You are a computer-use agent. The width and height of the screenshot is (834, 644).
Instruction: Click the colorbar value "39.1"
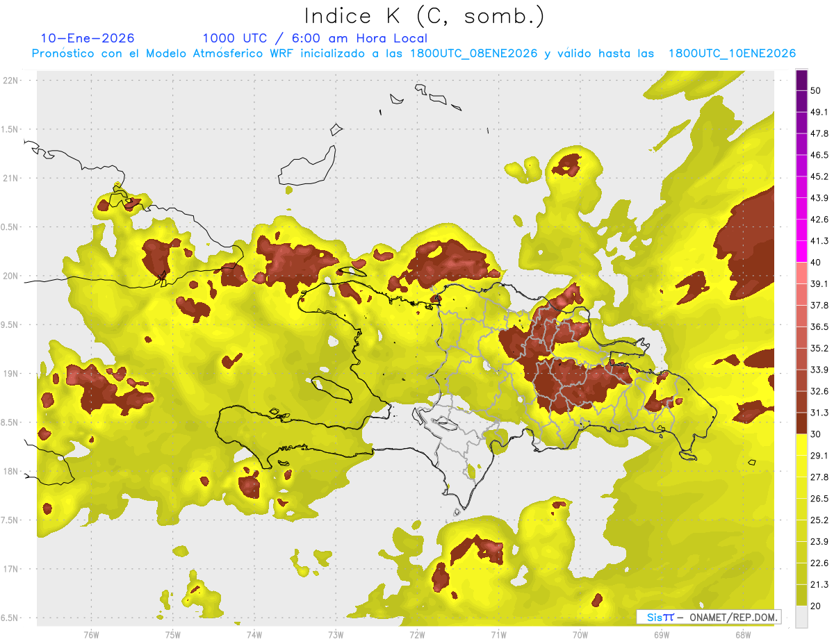coord(819,284)
